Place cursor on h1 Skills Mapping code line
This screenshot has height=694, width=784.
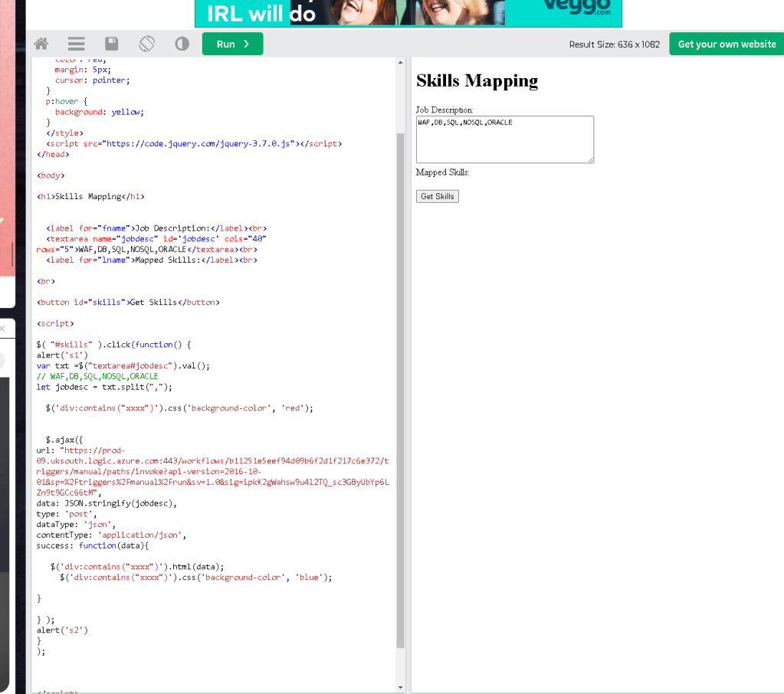point(90,196)
